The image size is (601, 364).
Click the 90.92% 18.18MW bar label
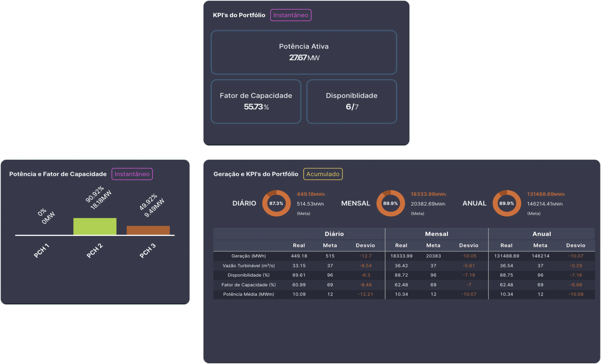point(98,198)
